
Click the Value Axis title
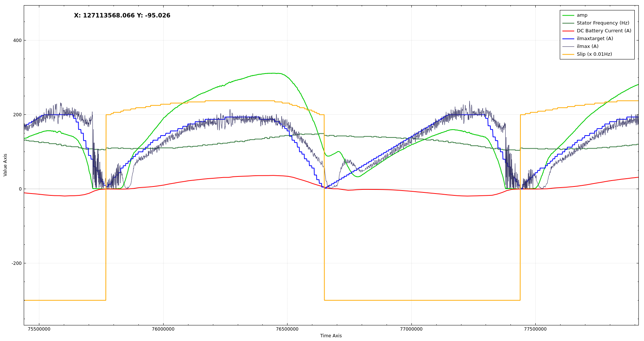(x=5, y=165)
